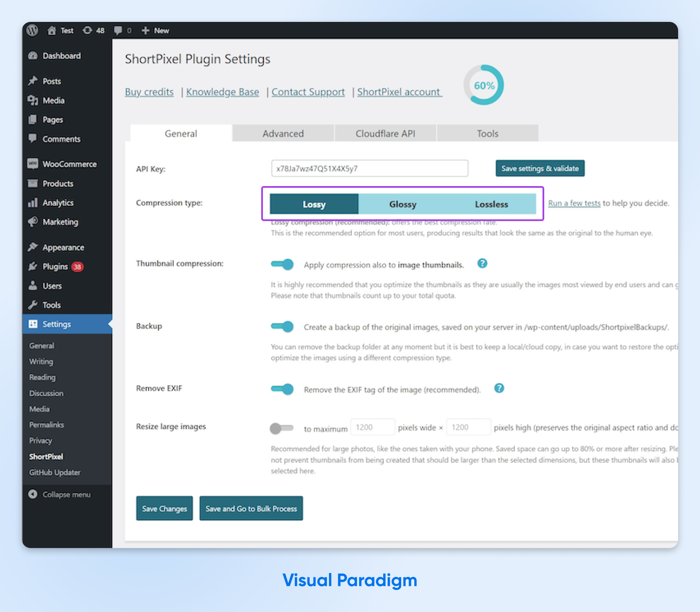The image size is (700, 612).
Task: Select Lossy compression type
Action: click(314, 204)
